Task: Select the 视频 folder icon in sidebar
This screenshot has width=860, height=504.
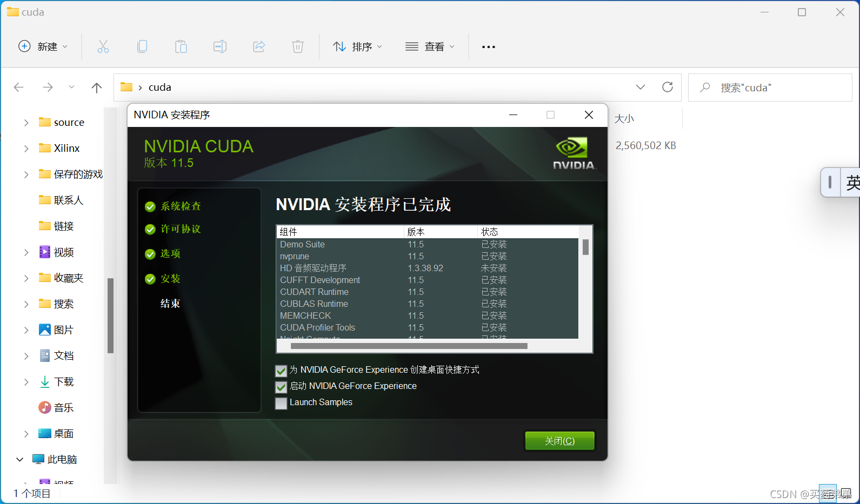Action: tap(45, 252)
